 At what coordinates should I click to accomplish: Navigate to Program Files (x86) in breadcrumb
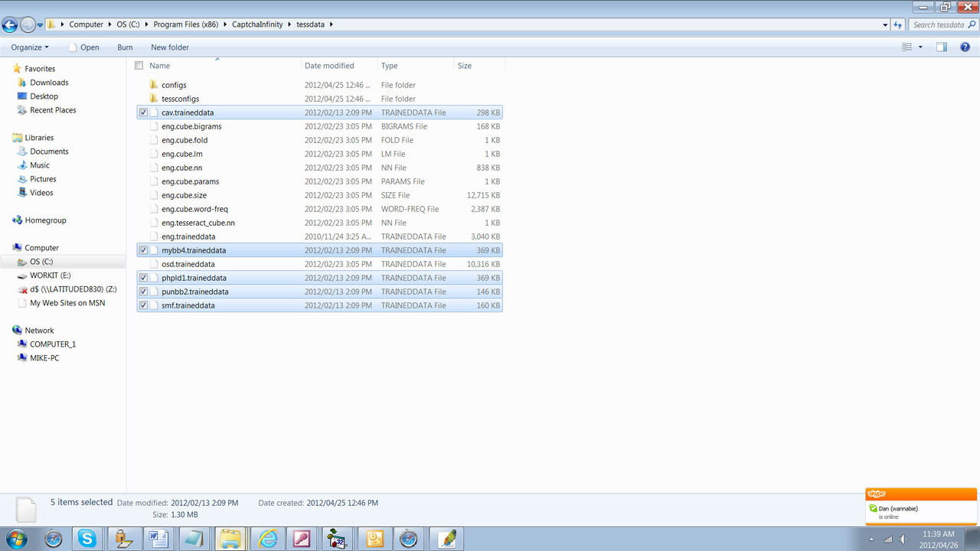click(186, 24)
